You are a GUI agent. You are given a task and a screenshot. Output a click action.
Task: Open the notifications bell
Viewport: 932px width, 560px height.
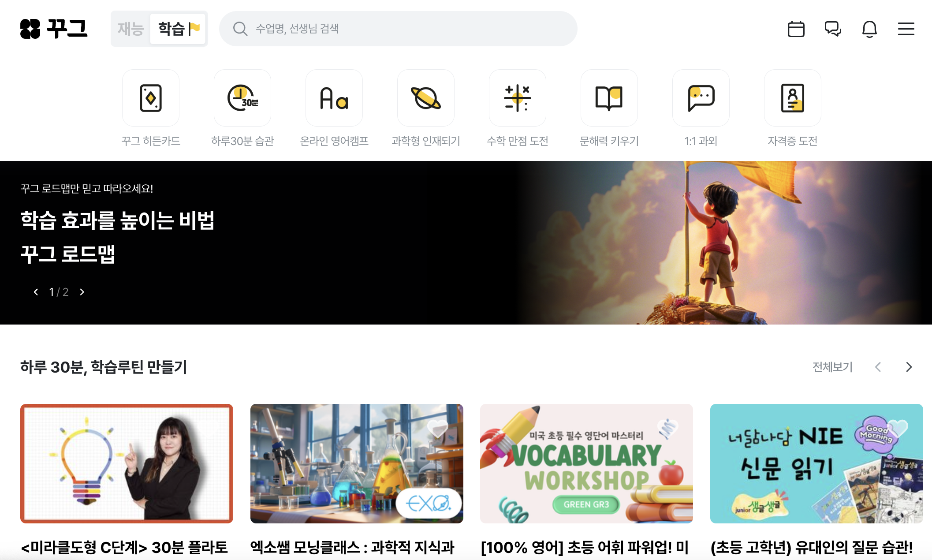[x=869, y=29]
